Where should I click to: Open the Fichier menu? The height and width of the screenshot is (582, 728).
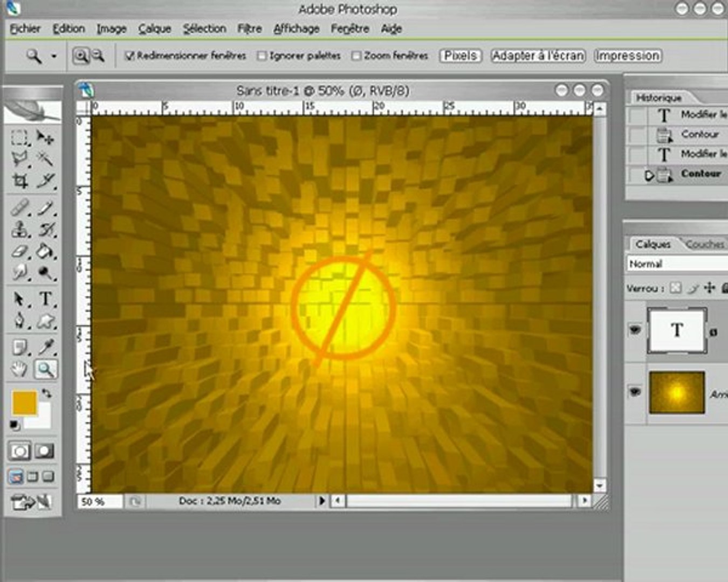coord(25,29)
